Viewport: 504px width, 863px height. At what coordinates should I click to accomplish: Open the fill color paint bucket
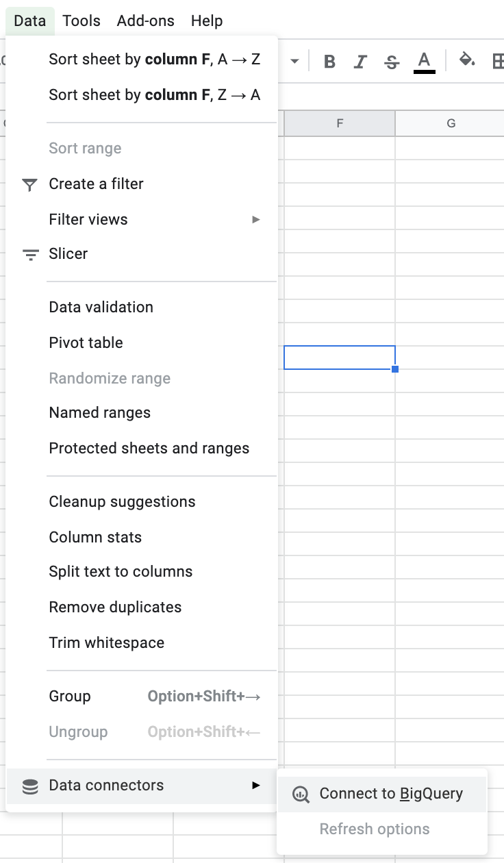coord(467,60)
